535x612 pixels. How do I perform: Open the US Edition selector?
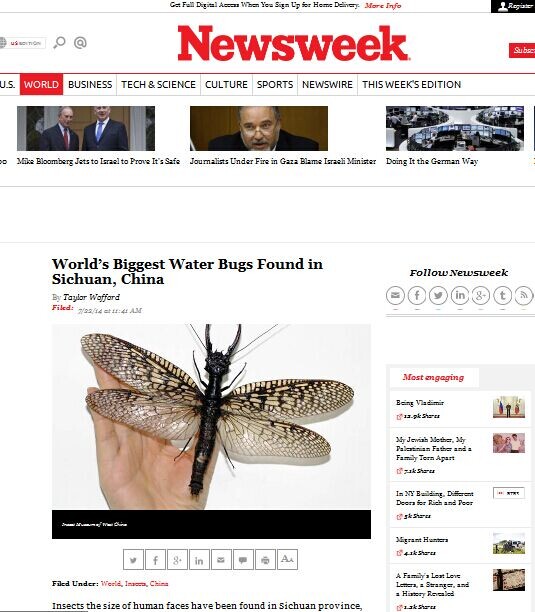[x=22, y=43]
